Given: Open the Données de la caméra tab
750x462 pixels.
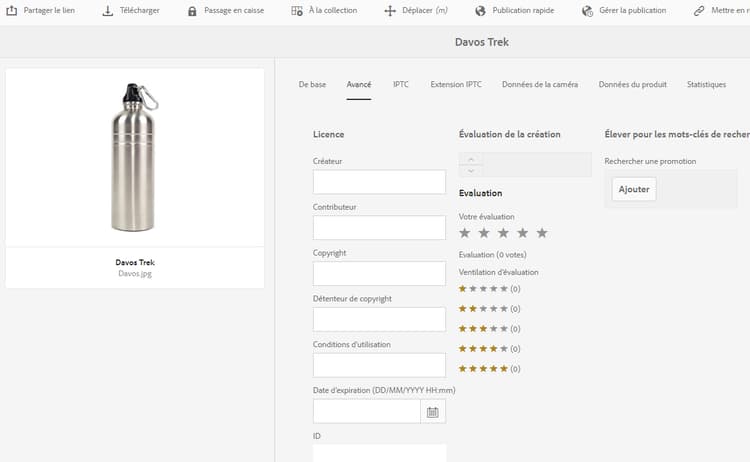Looking at the screenshot, I should point(540,85).
